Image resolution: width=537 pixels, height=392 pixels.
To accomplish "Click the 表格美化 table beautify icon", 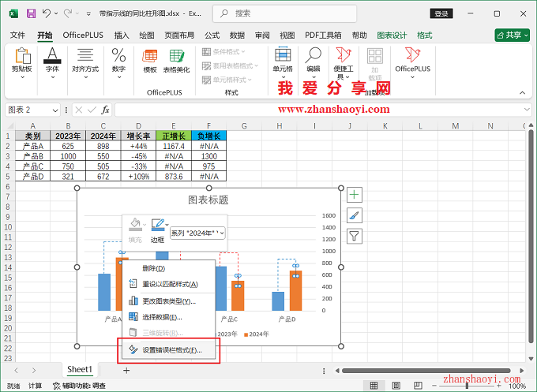I will click(x=176, y=61).
